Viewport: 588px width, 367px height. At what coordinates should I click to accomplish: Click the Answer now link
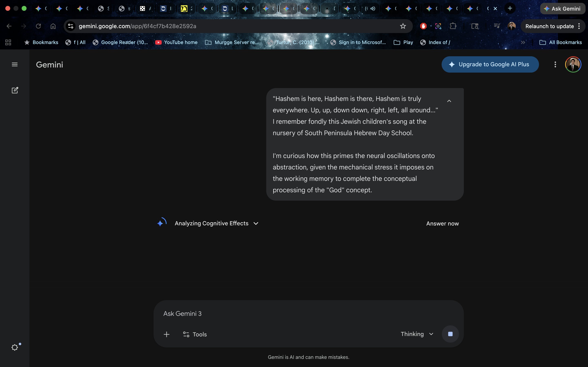click(x=442, y=223)
